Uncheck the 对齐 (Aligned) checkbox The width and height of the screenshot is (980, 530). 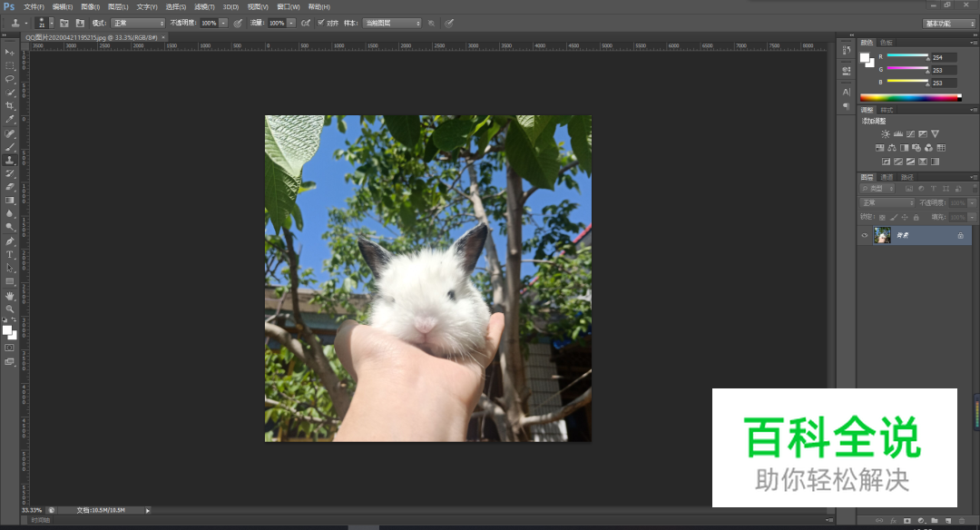tap(321, 23)
